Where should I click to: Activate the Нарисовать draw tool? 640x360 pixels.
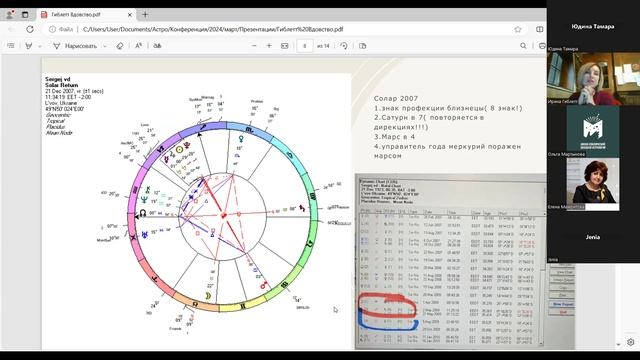point(75,46)
